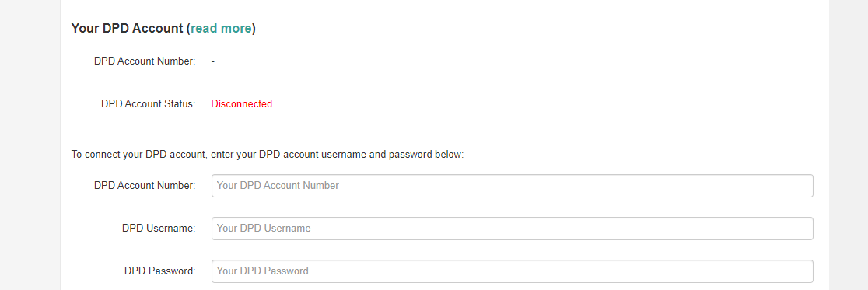This screenshot has height=290, width=868.
Task: Click the Your DPD Account heading
Action: (x=163, y=29)
